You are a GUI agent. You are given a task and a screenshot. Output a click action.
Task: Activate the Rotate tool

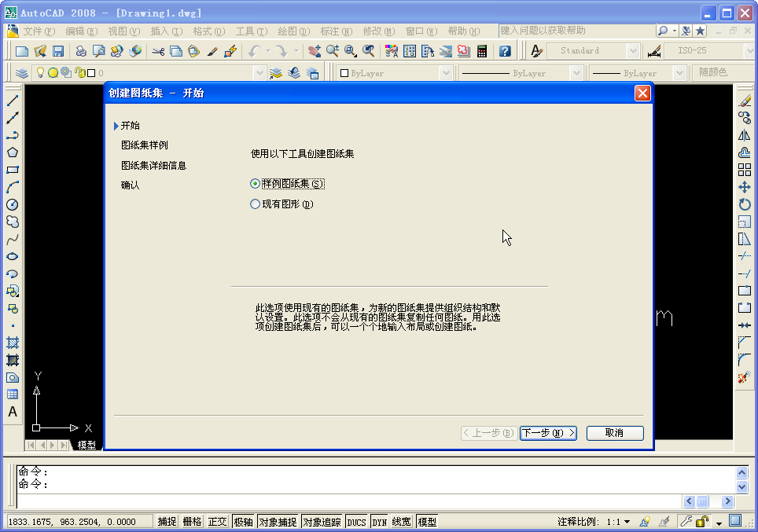coord(744,204)
